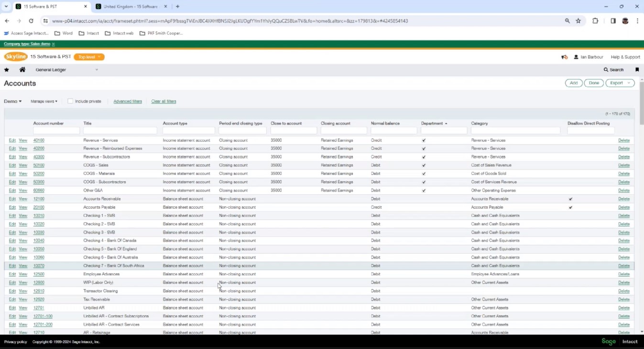Viewport: 644px width, 349px height.
Task: Uncheck Disallow Direct Posting for Accounts Receivable
Action: click(570, 199)
